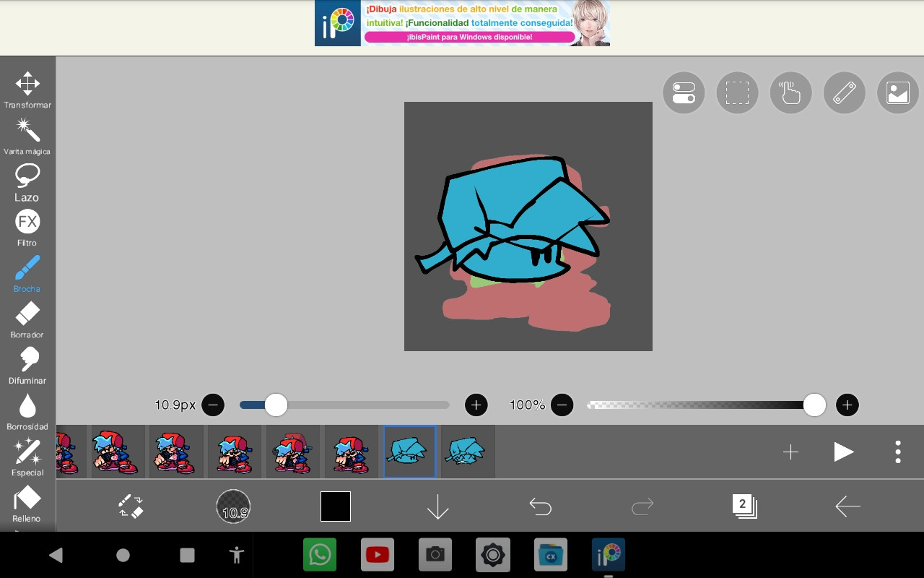Open the animation three-dot options menu

tap(898, 452)
